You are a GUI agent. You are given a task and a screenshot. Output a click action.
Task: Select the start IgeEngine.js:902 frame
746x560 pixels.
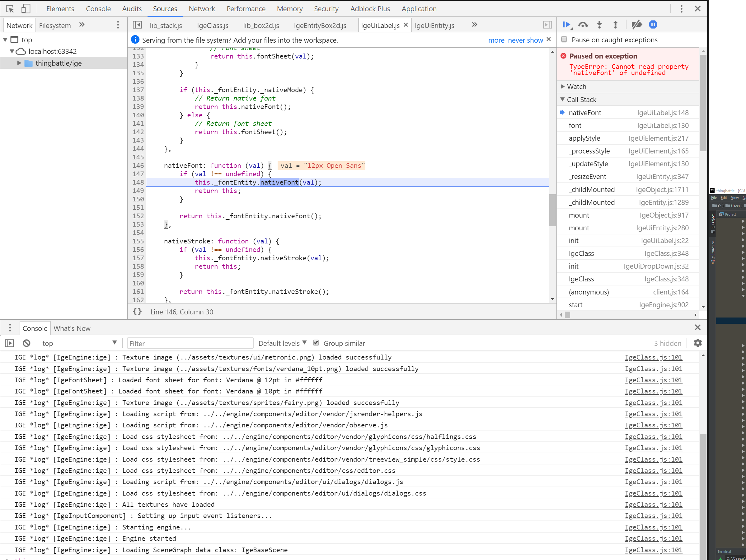coord(628,305)
